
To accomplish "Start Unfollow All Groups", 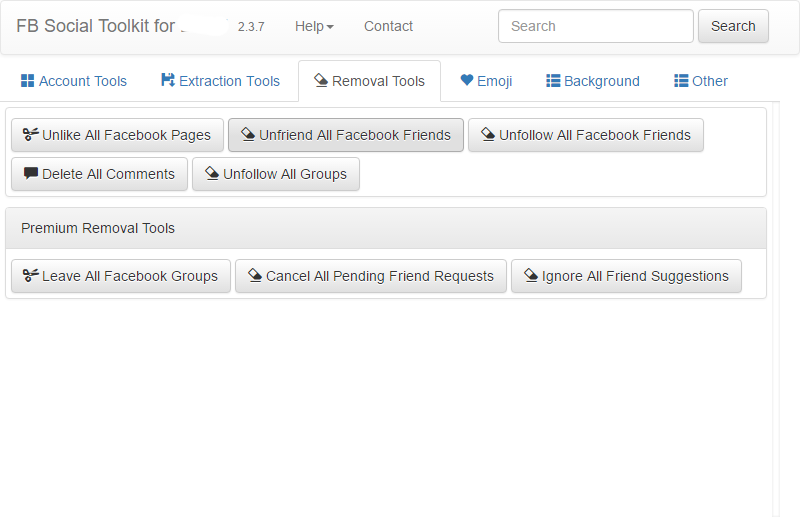I will point(276,174).
